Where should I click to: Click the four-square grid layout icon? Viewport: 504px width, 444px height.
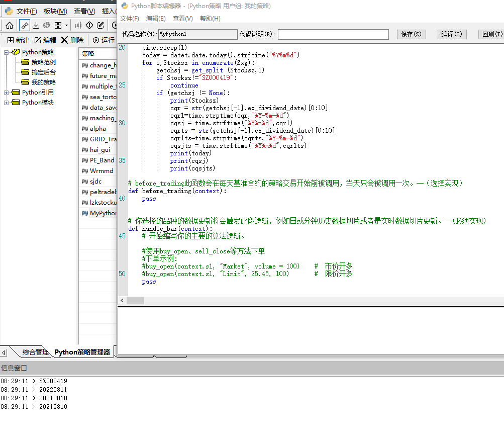[58, 25]
